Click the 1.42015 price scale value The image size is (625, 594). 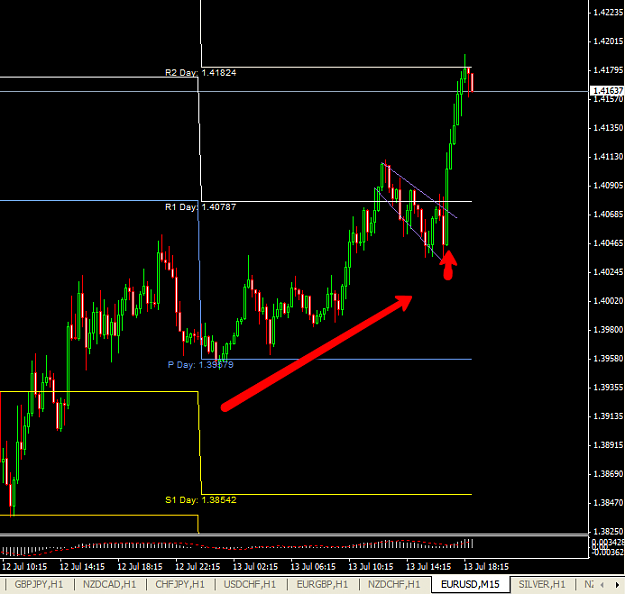point(608,41)
